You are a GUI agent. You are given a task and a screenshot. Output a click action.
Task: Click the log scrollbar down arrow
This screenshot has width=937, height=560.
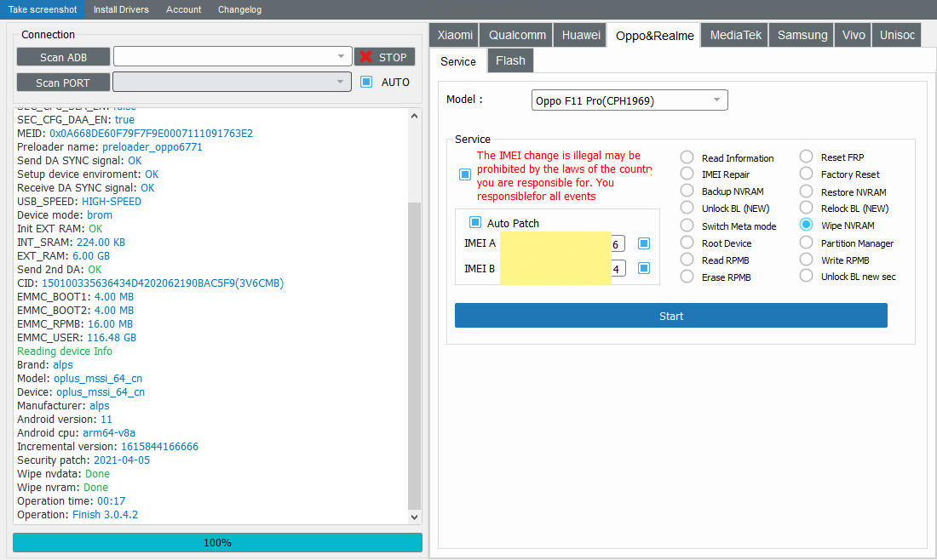tap(414, 517)
